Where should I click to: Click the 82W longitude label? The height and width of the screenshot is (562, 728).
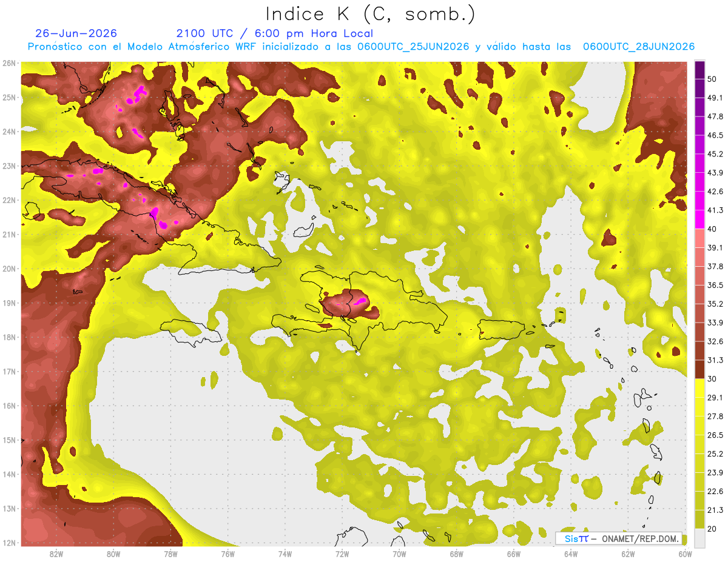[56, 554]
